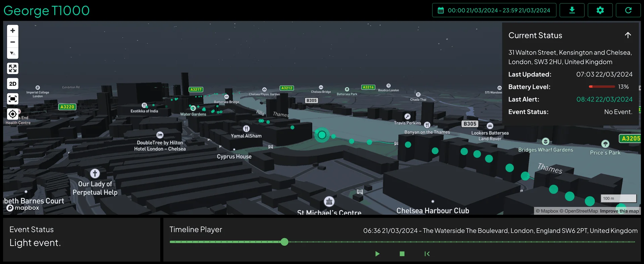Select the large highlighted location marker
The width and height of the screenshot is (644, 264).
pos(322,135)
